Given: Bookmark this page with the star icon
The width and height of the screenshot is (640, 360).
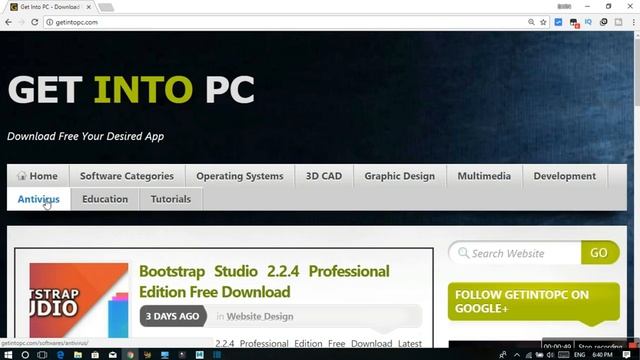Looking at the screenshot, I should coord(543,22).
